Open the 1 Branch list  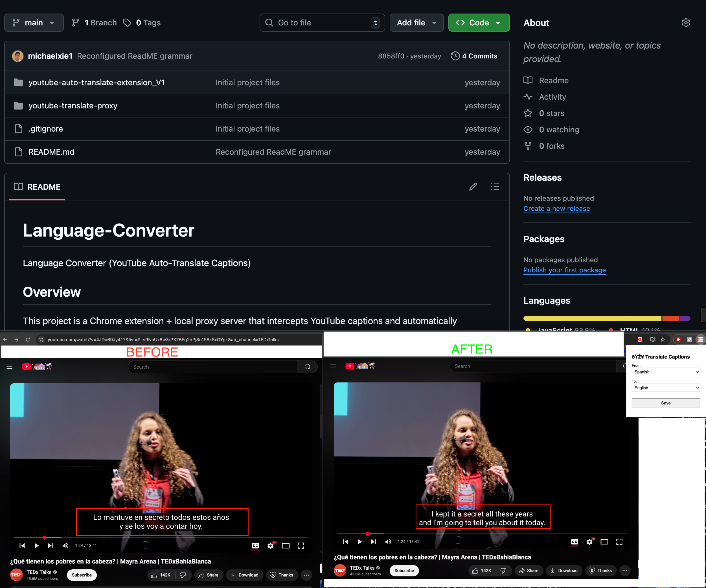coord(94,23)
